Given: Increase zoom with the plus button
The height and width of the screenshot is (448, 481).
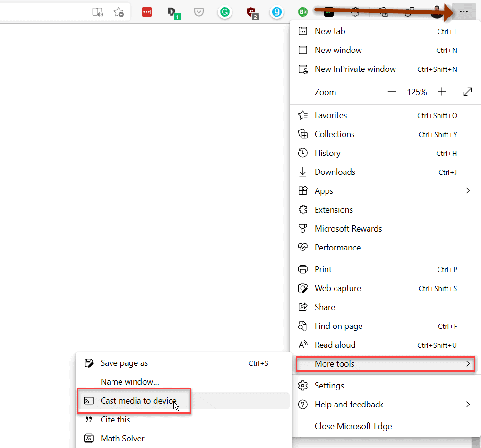Looking at the screenshot, I should point(442,92).
